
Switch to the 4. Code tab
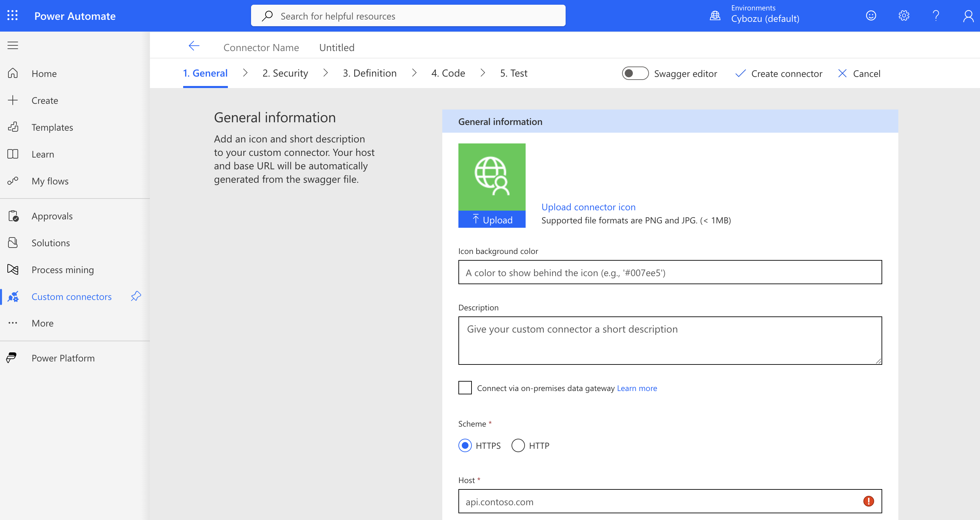click(448, 73)
